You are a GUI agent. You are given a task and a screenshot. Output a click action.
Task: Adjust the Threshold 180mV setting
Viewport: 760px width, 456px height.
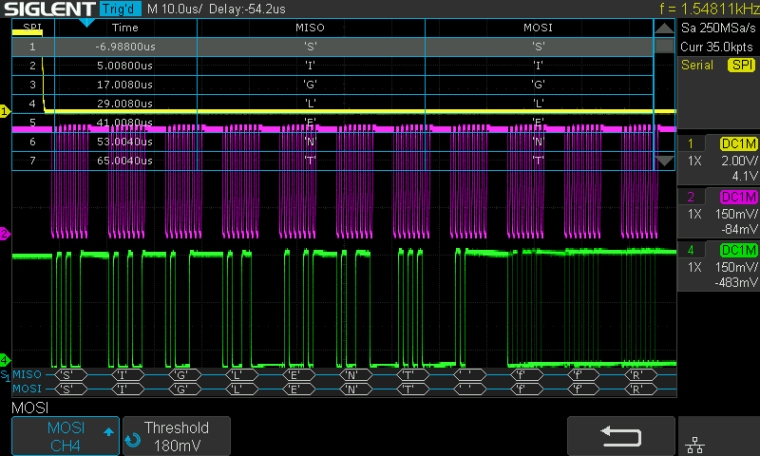(x=176, y=436)
